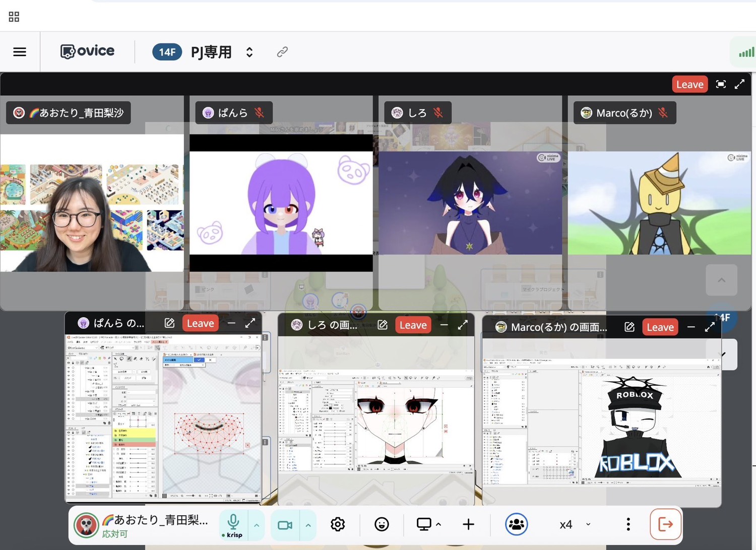Open settings gear in bottom toolbar
This screenshot has height=550, width=756.
pyautogui.click(x=338, y=525)
